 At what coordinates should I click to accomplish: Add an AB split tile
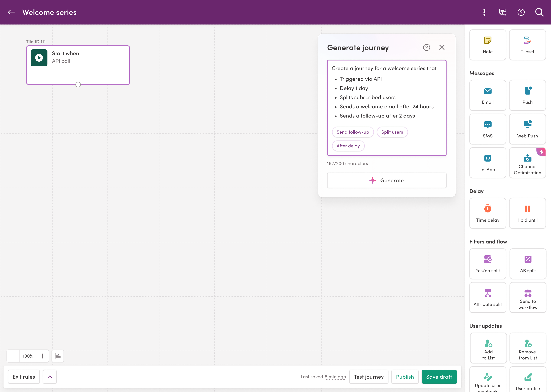pyautogui.click(x=528, y=264)
